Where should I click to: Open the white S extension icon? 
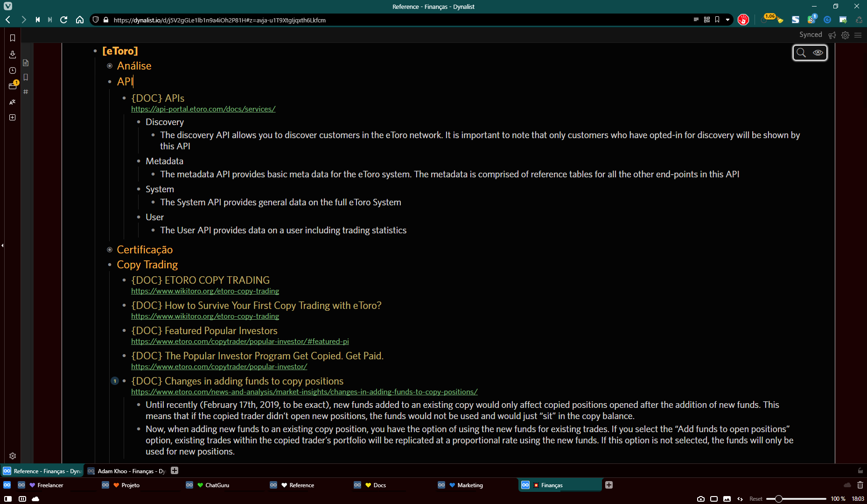tap(796, 20)
